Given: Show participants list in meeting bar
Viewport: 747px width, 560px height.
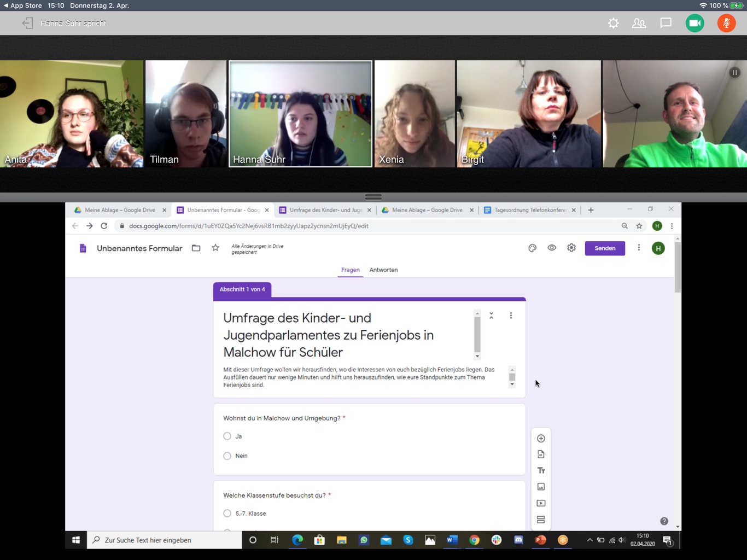Looking at the screenshot, I should [x=639, y=23].
